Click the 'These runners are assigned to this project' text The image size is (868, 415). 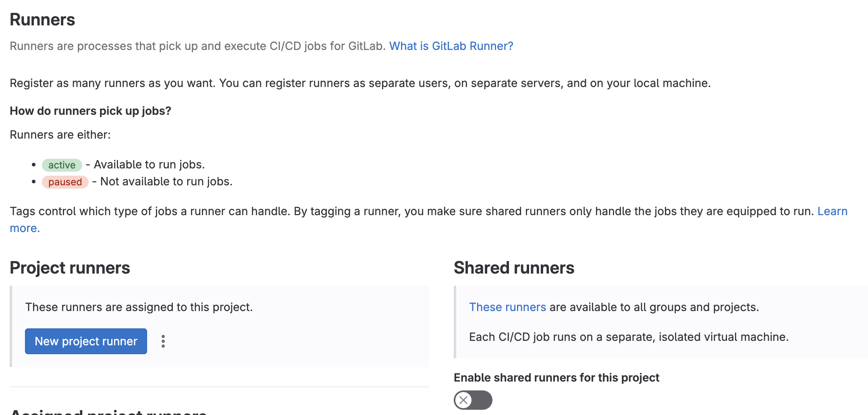(139, 307)
